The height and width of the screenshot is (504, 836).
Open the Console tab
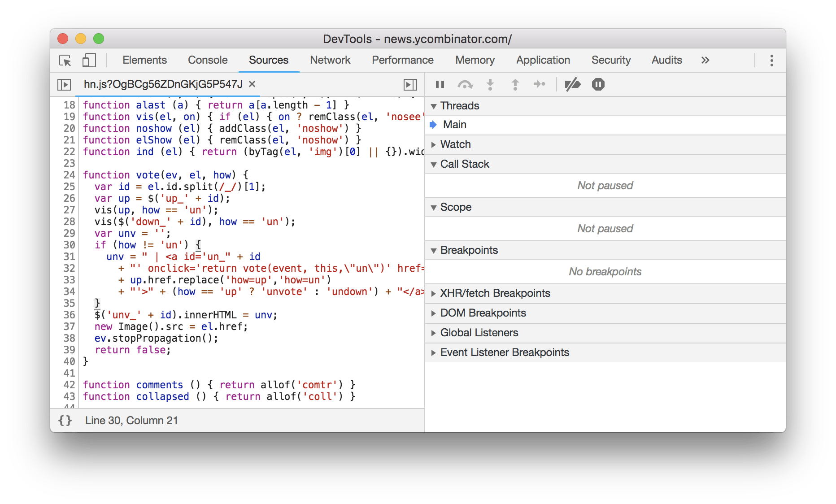(x=208, y=60)
